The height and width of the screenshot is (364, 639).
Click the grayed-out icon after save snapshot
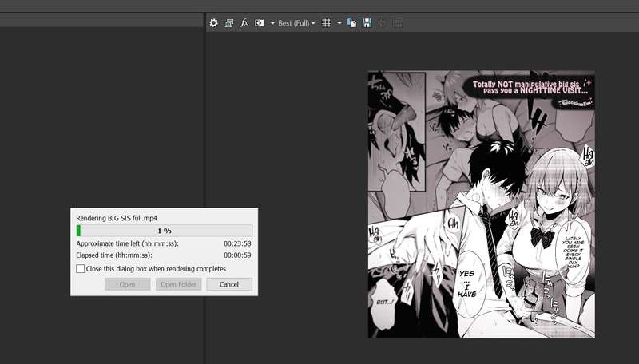(x=382, y=23)
